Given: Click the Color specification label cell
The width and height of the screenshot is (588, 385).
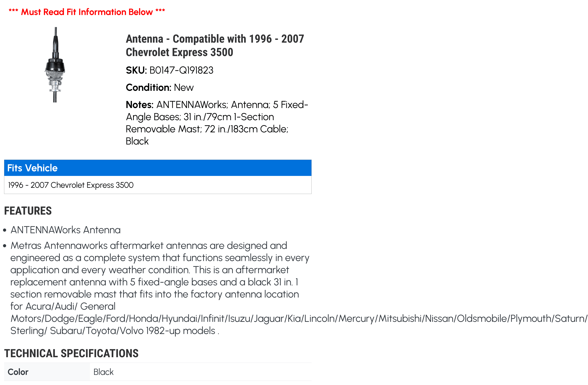Looking at the screenshot, I should pyautogui.click(x=47, y=372).
